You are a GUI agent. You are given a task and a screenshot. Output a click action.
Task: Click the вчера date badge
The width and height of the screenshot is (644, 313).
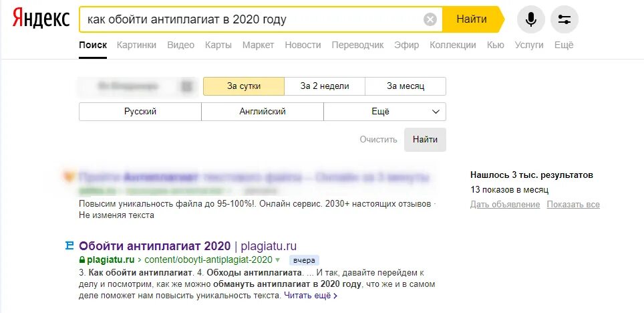pyautogui.click(x=305, y=260)
